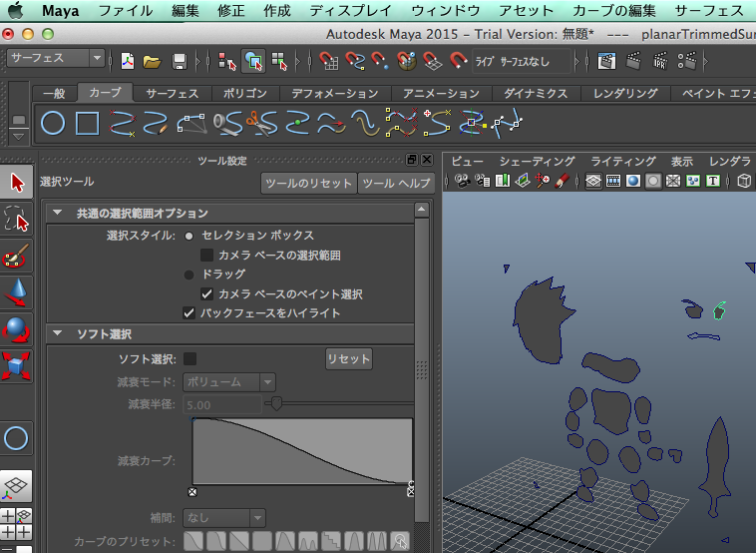Switch to the サーフェス shelf tab
Screen dimensions: 756x553
pyautogui.click(x=173, y=93)
